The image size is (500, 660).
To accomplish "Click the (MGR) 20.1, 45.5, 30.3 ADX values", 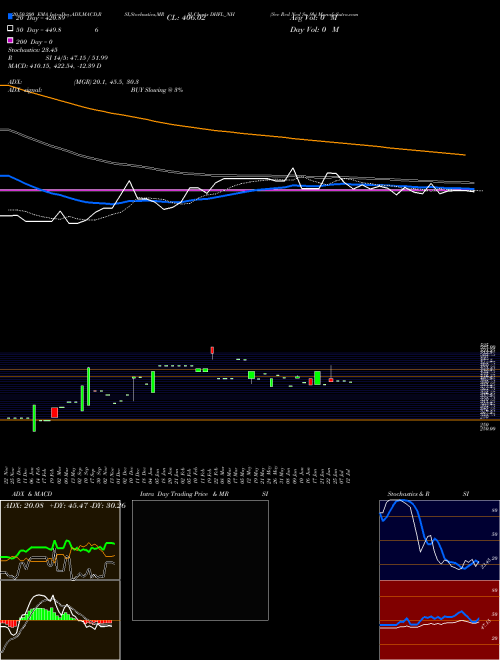I will point(106,82).
